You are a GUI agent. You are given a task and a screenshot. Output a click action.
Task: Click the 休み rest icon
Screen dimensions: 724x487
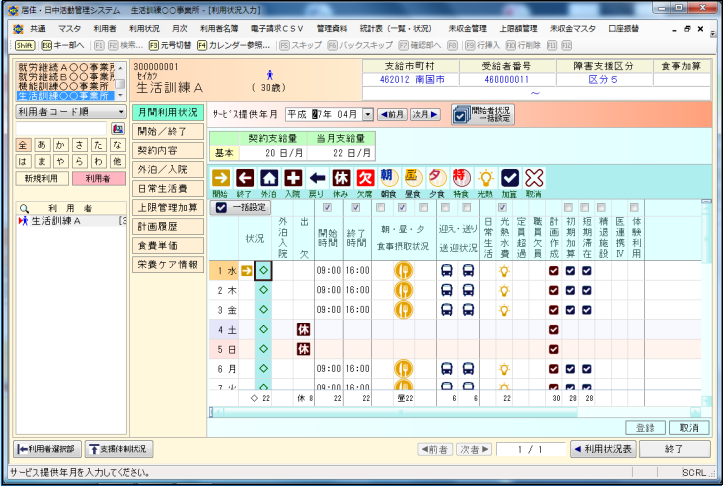[x=341, y=178]
